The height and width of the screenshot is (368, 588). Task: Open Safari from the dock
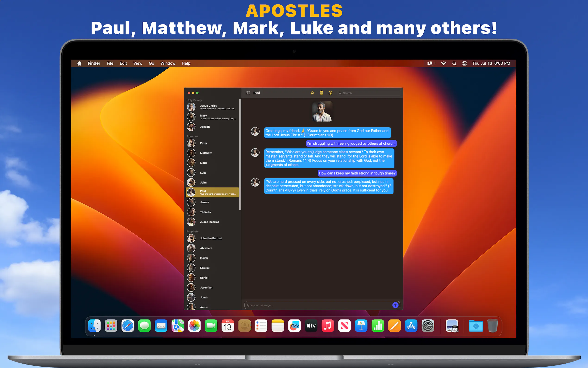[x=128, y=326]
